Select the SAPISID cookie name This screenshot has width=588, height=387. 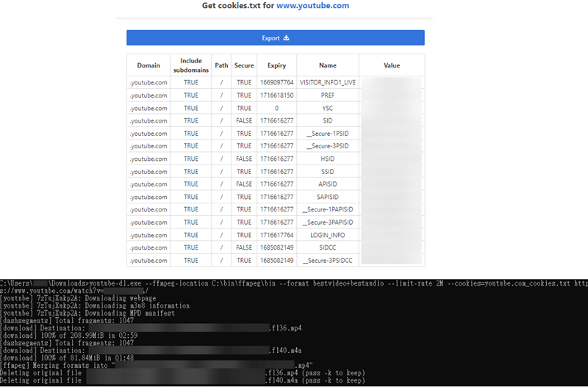point(328,197)
